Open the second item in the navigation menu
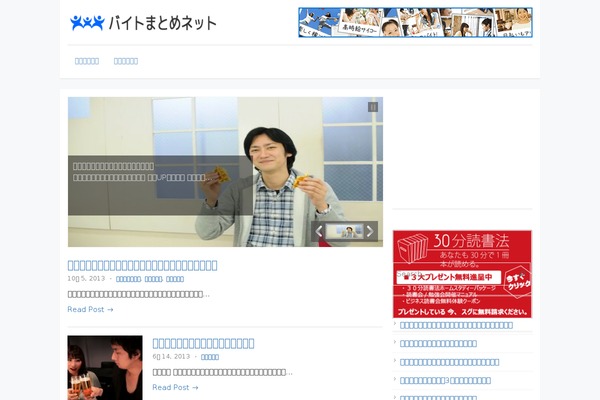 tap(126, 61)
